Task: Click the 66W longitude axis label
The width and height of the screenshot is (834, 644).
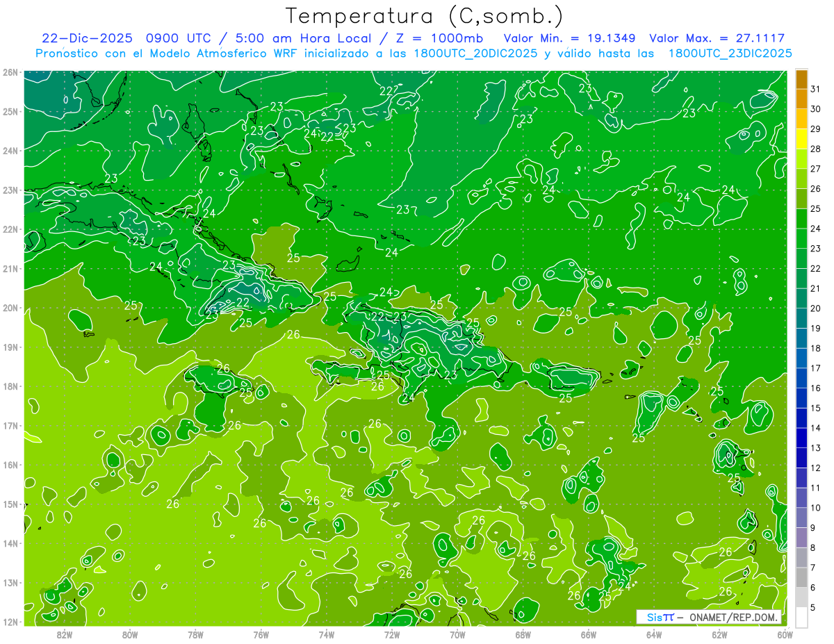Action: 589,634
